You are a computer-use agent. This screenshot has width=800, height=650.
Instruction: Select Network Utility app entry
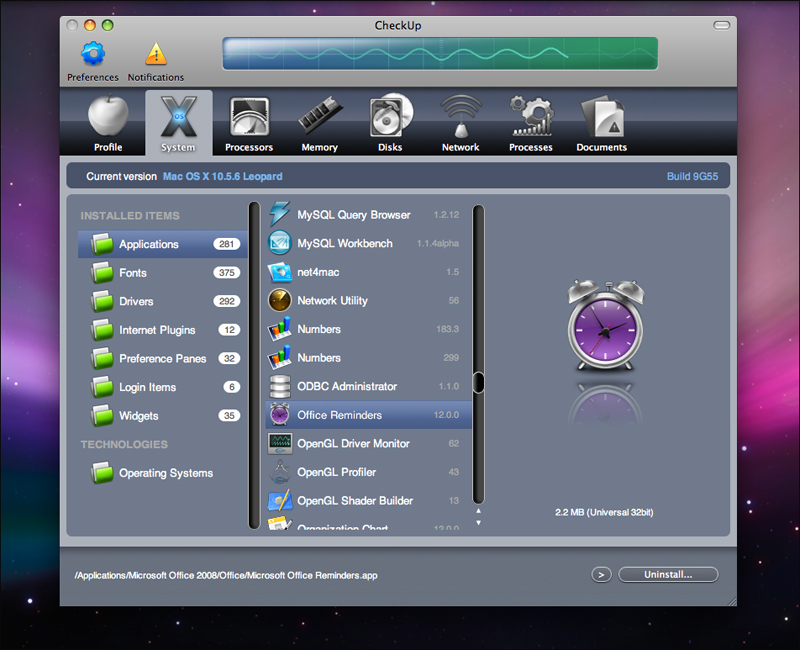[x=368, y=301]
